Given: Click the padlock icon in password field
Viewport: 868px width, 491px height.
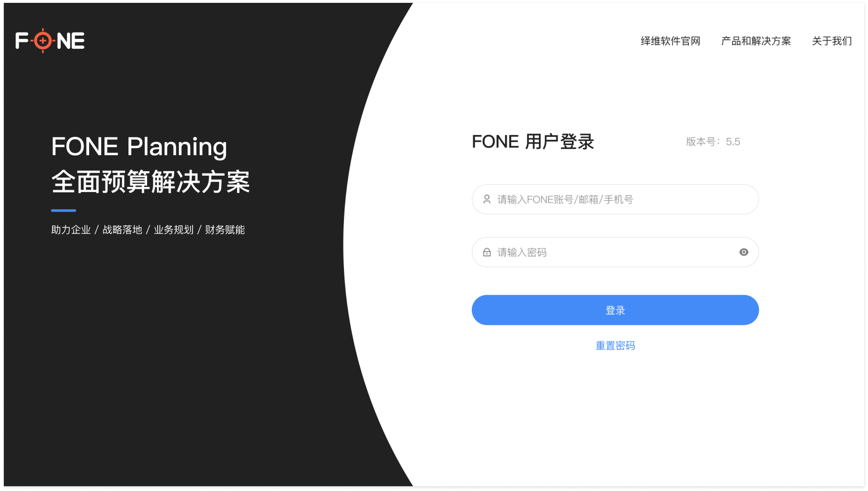Looking at the screenshot, I should [x=487, y=252].
